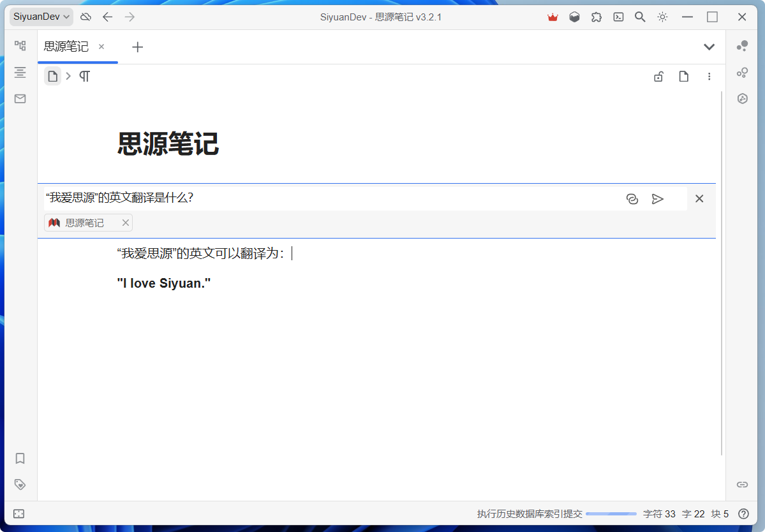Screen dimensions: 765x532
Task: Open the document more options menu
Action: click(x=709, y=77)
